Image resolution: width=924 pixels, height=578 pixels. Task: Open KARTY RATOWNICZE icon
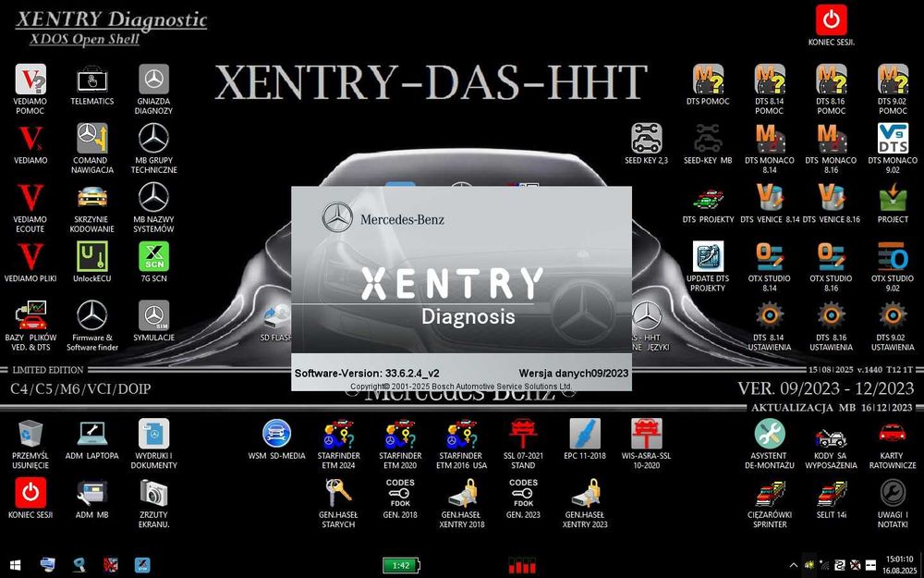click(893, 434)
